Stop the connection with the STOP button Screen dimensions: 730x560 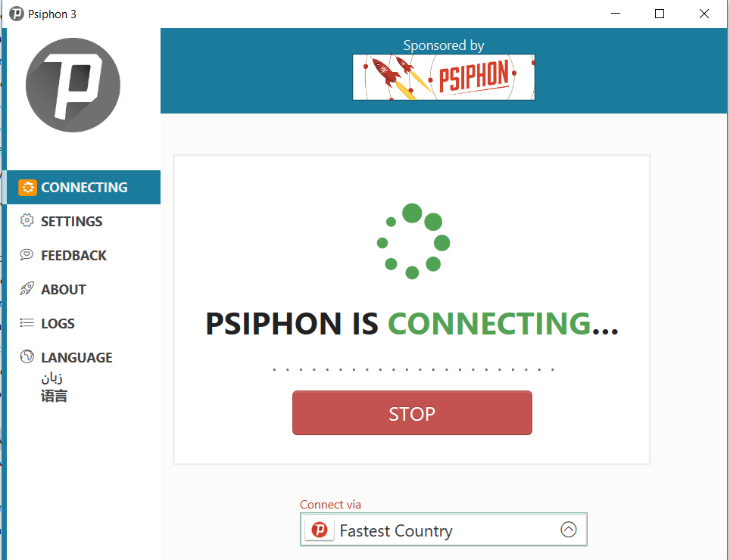(x=412, y=413)
